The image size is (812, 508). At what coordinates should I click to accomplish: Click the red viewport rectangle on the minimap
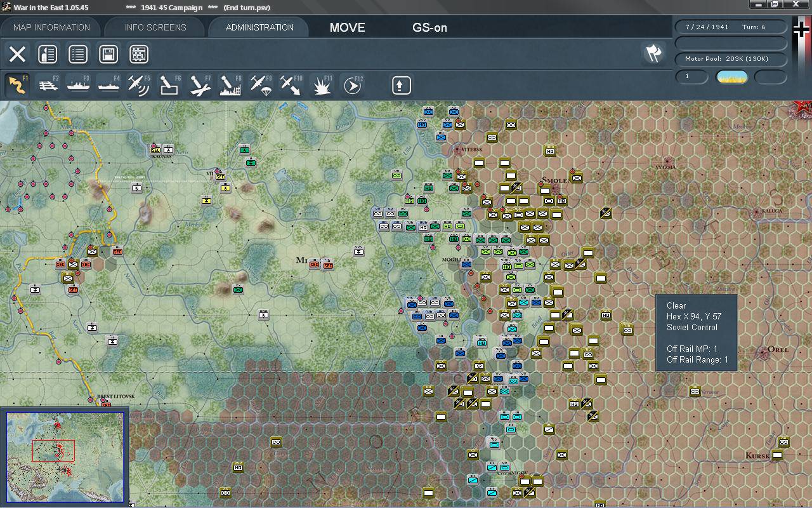(53, 450)
